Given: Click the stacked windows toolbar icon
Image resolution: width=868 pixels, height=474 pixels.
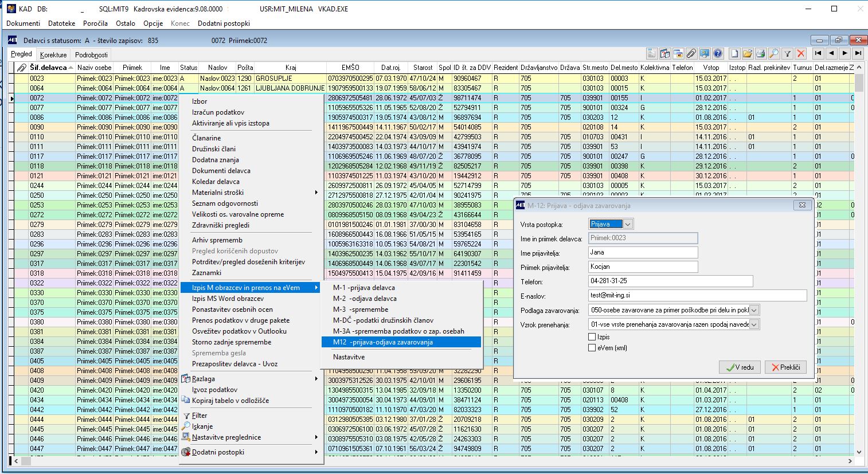Looking at the screenshot, I should click(x=678, y=53).
